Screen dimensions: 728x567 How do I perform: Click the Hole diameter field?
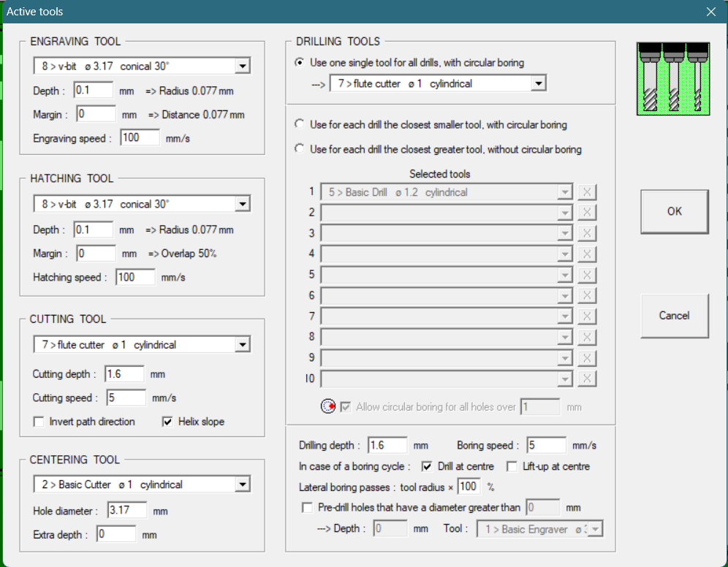[127, 510]
